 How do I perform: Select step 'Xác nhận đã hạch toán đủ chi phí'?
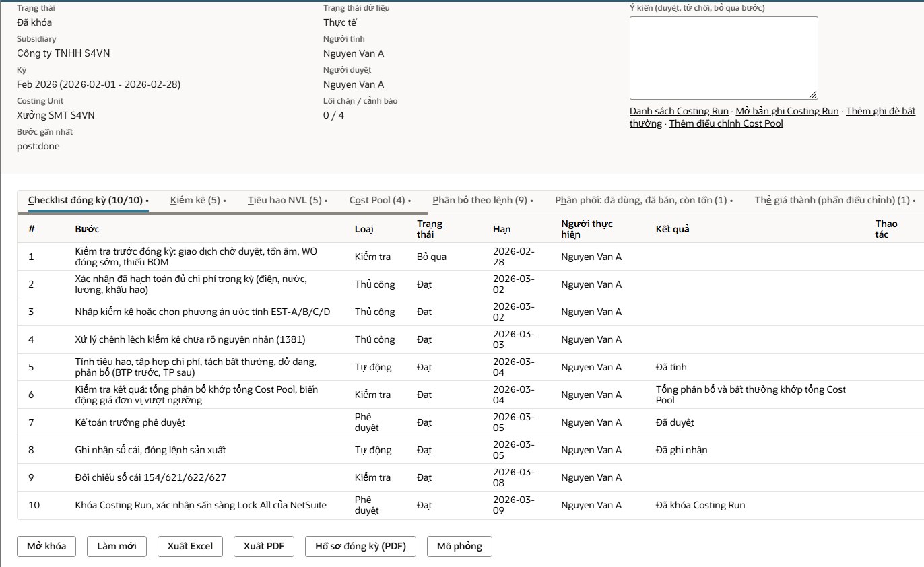[191, 284]
